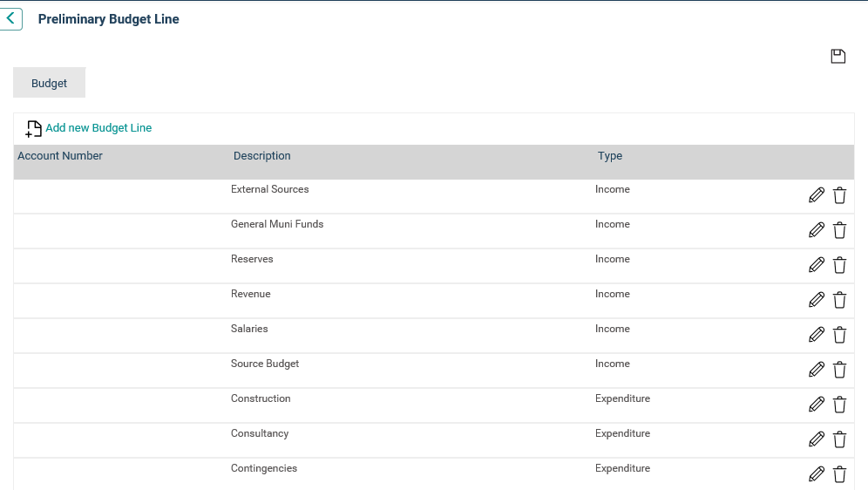Click the Account Number column header
The width and height of the screenshot is (868, 490).
click(x=60, y=156)
